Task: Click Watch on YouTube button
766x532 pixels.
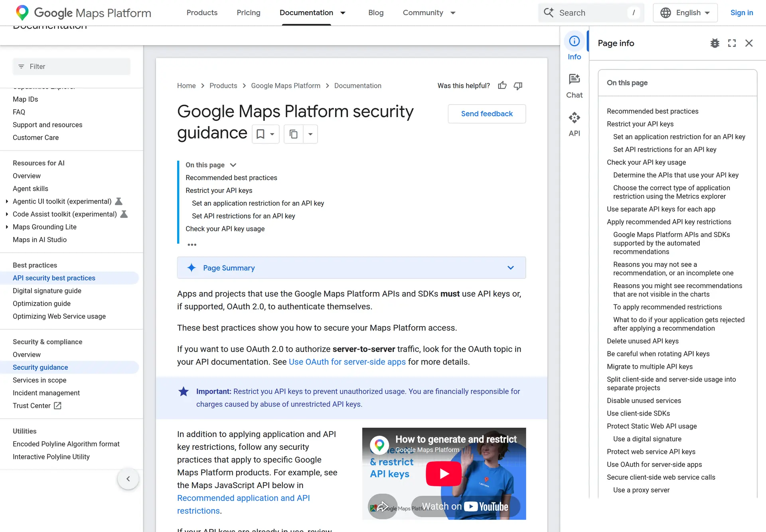Action: point(465,506)
